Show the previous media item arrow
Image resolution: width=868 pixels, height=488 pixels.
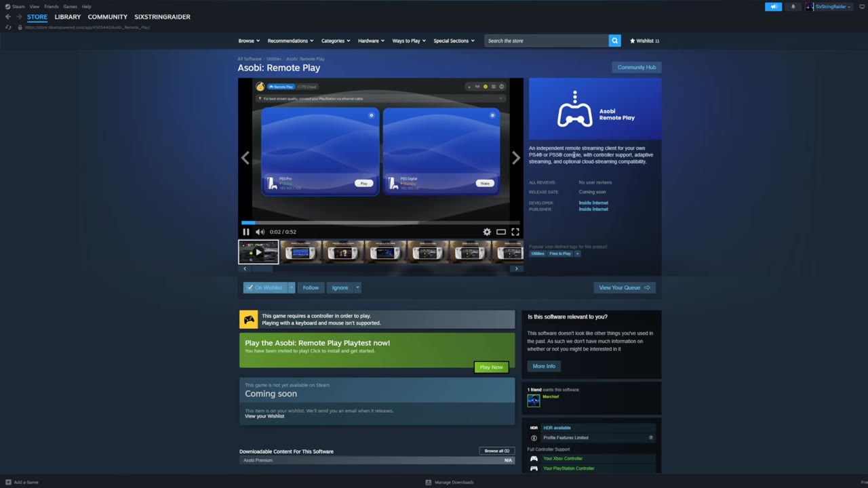(x=245, y=158)
